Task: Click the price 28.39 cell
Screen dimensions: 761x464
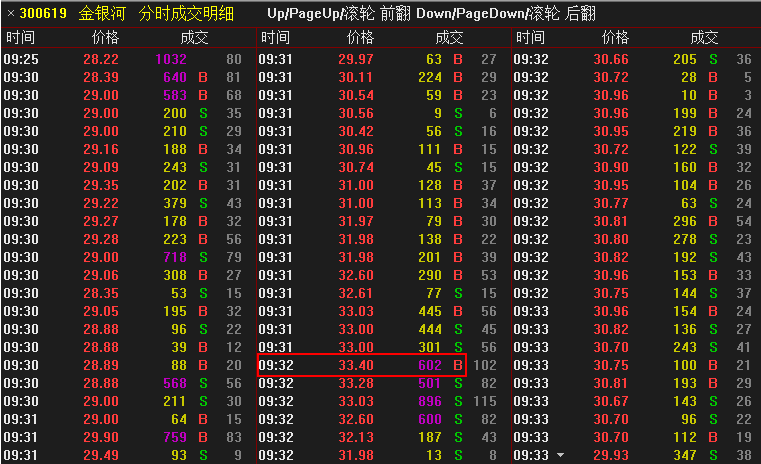Action: pos(101,77)
